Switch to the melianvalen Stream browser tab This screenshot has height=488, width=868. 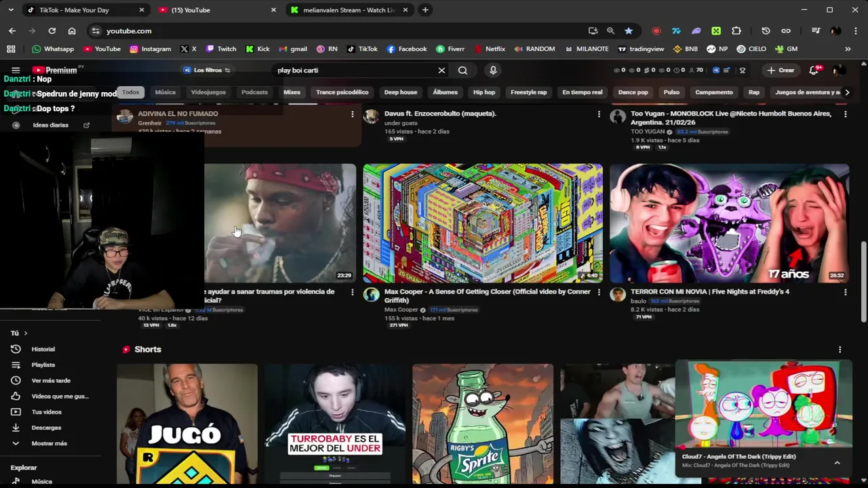[x=349, y=10]
